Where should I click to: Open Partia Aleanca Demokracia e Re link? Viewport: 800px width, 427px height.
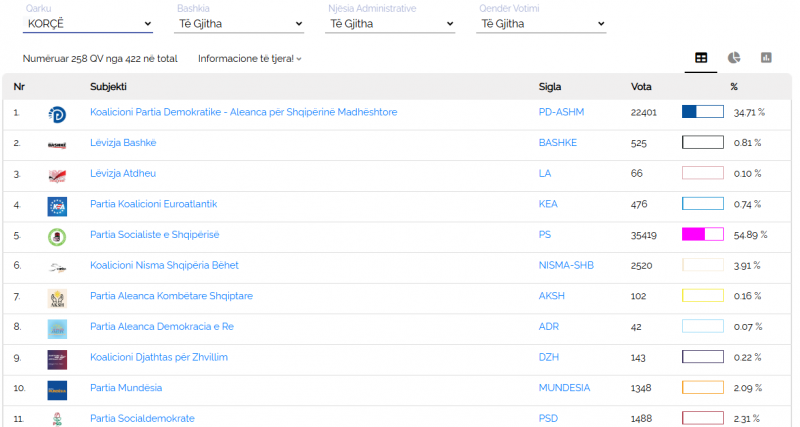[x=162, y=326]
